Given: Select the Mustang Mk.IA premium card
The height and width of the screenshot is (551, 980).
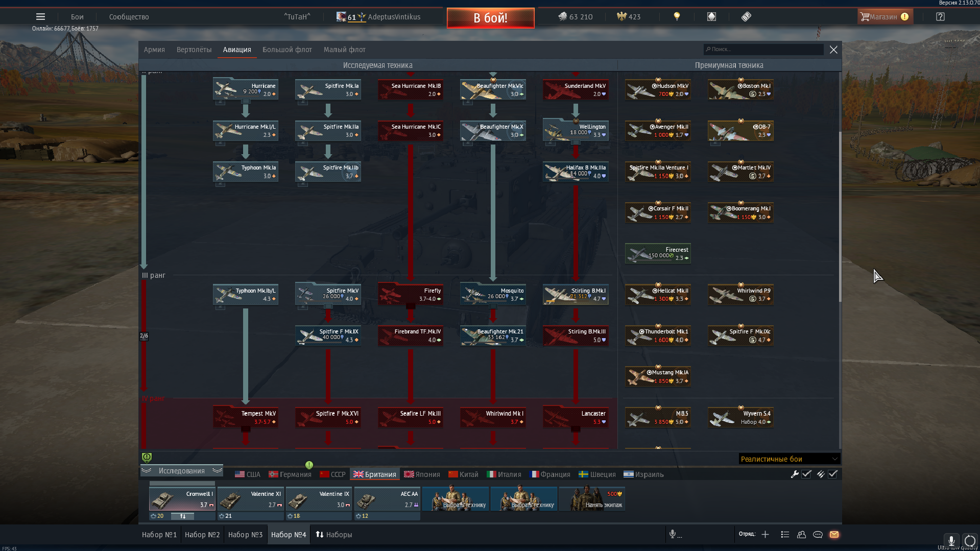Looking at the screenshot, I should (x=658, y=376).
